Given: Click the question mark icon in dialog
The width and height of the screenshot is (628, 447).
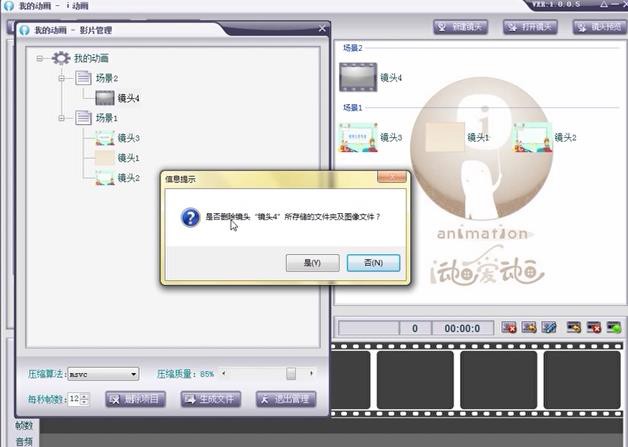Looking at the screenshot, I should click(190, 217).
